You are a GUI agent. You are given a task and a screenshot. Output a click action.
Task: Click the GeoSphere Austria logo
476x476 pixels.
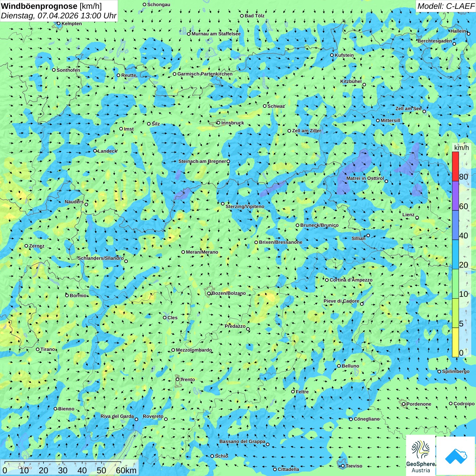[x=421, y=456]
